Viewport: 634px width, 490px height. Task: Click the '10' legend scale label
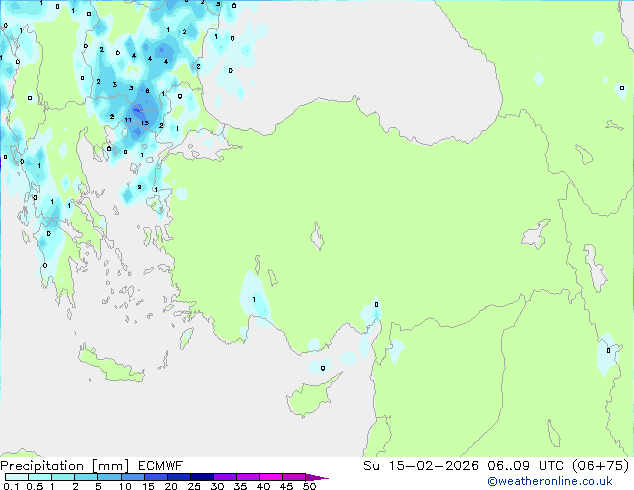tap(125, 486)
